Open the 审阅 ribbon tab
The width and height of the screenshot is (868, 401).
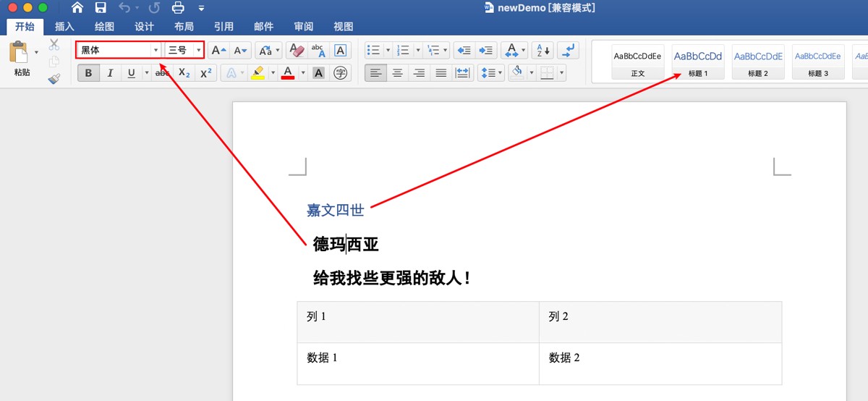point(304,27)
